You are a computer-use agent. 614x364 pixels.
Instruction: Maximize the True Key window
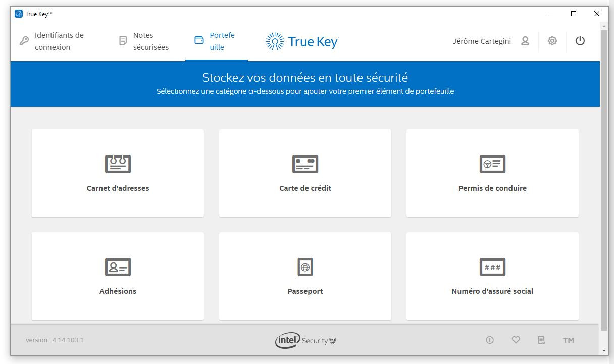tap(574, 14)
